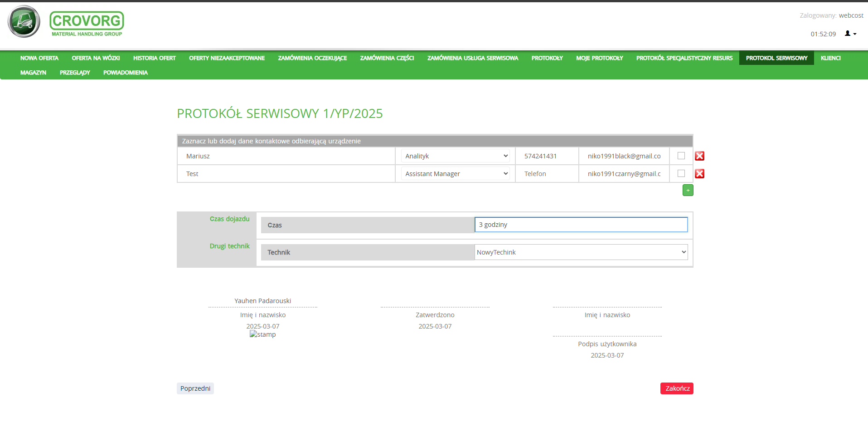Image resolution: width=868 pixels, height=432 pixels.
Task: Click the Crovorg forklift logo icon
Action: coord(24,22)
